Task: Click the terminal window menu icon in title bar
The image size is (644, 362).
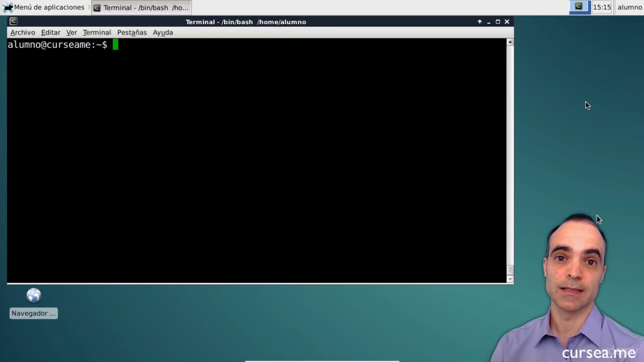Action: (x=13, y=21)
